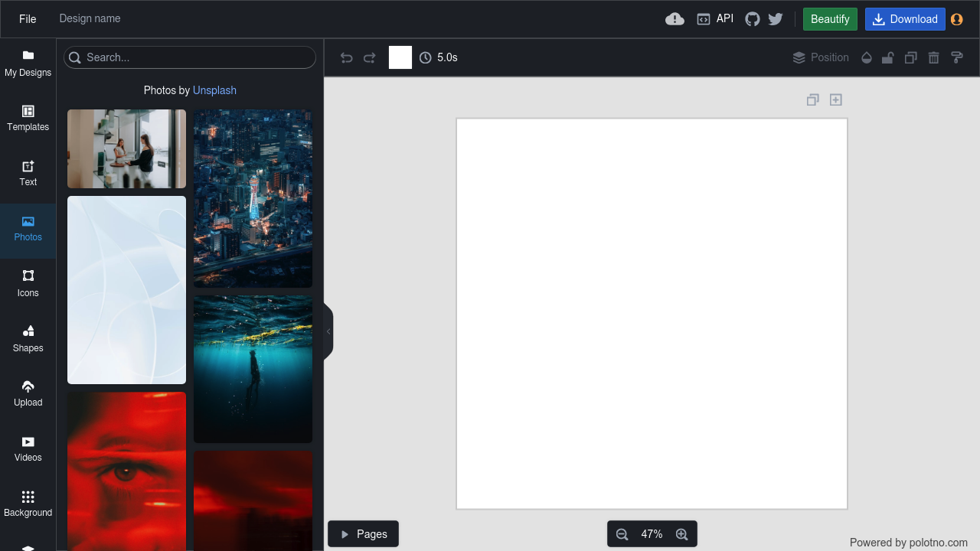Open the File menu

[28, 19]
